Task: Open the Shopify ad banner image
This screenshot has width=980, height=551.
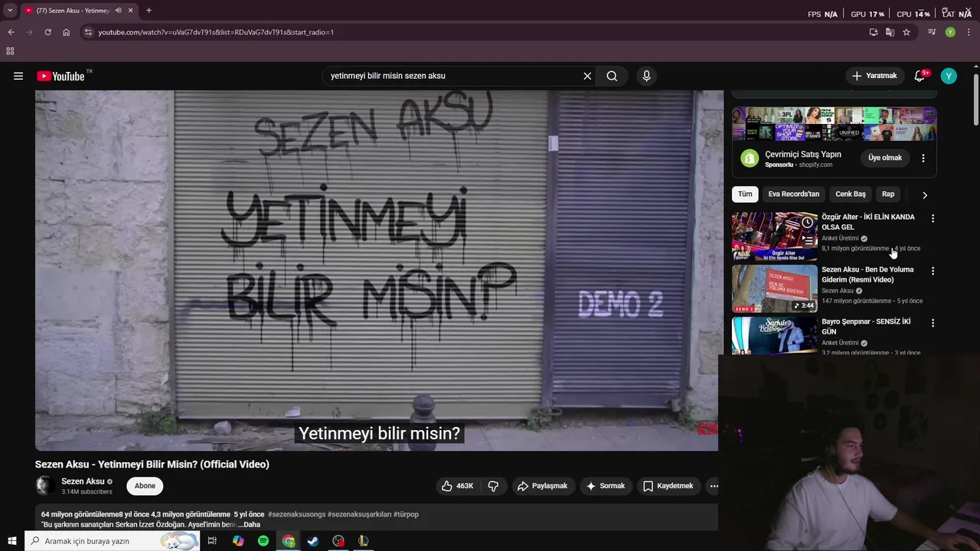Action: 835,124
